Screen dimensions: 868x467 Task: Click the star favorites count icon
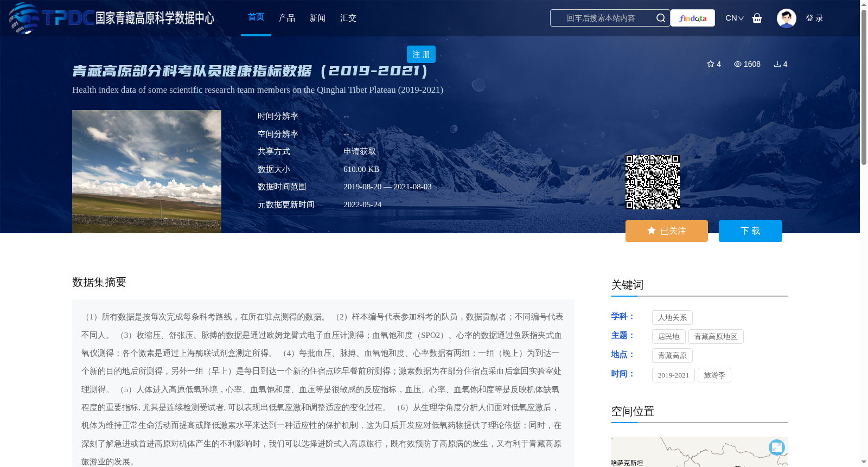pos(710,64)
